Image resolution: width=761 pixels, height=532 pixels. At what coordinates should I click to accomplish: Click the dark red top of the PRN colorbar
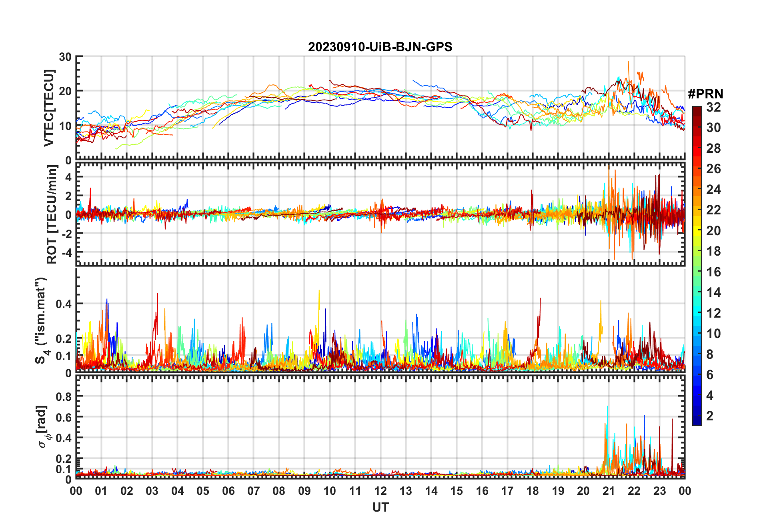pos(697,111)
